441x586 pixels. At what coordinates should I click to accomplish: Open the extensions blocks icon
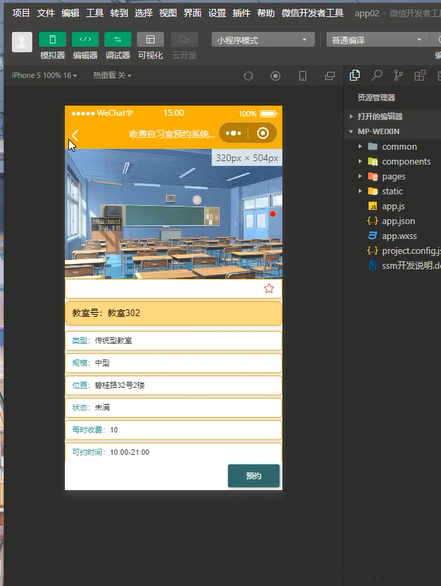(x=420, y=75)
